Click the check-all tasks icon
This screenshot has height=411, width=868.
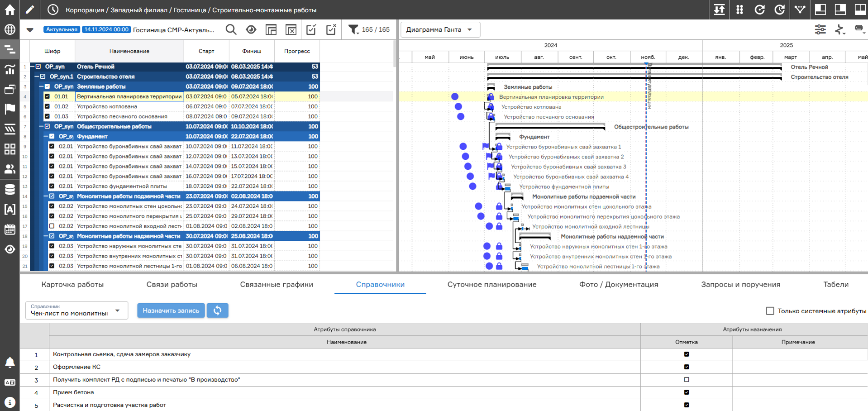311,30
